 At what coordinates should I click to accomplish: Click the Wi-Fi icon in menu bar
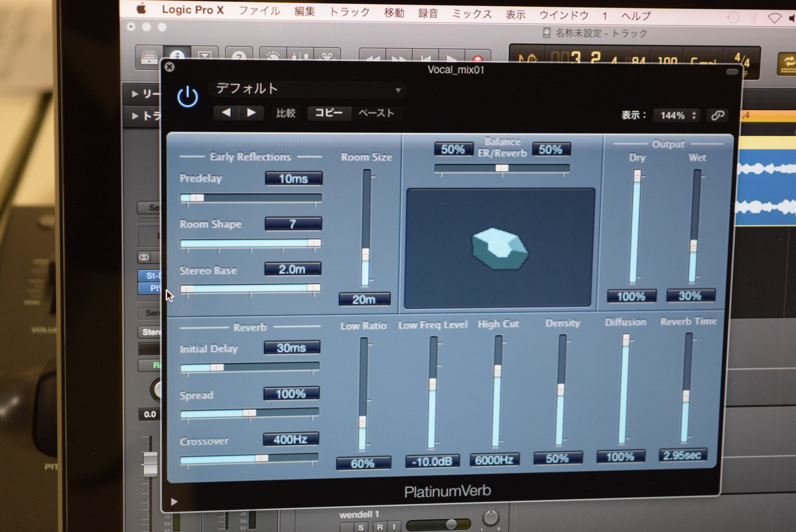775,18
